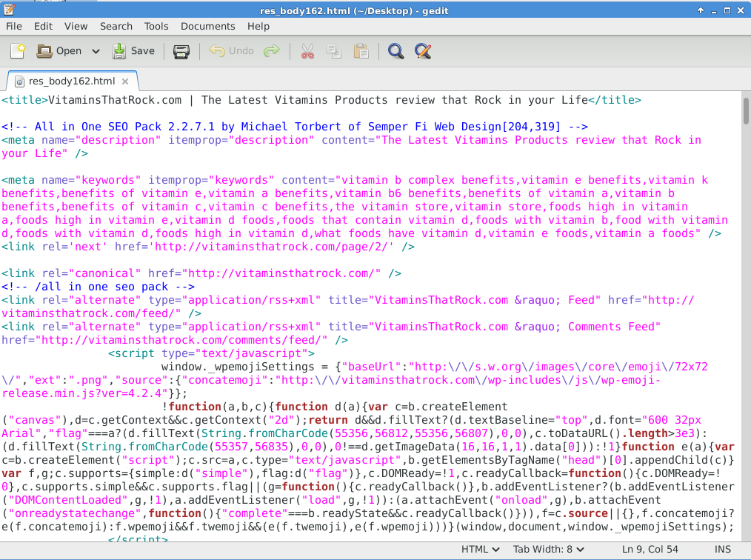
Task: Paste from clipboard icon
Action: [361, 51]
